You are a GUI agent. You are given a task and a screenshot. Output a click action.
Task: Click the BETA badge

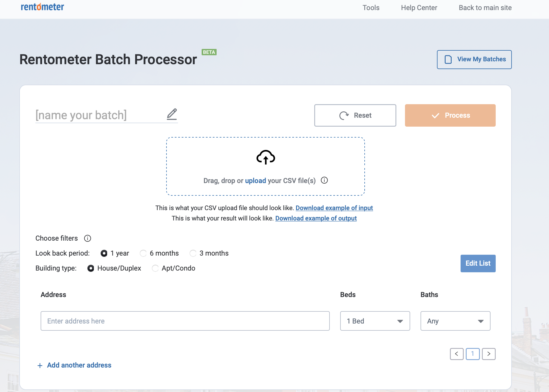(209, 52)
